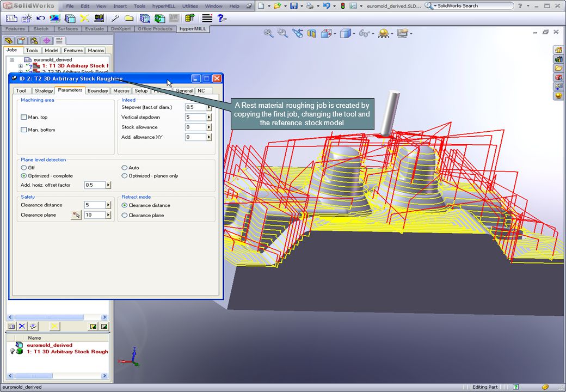This screenshot has height=392, width=566.
Task: Click the hyperMILL wrench settings icon
Action: click(115, 18)
